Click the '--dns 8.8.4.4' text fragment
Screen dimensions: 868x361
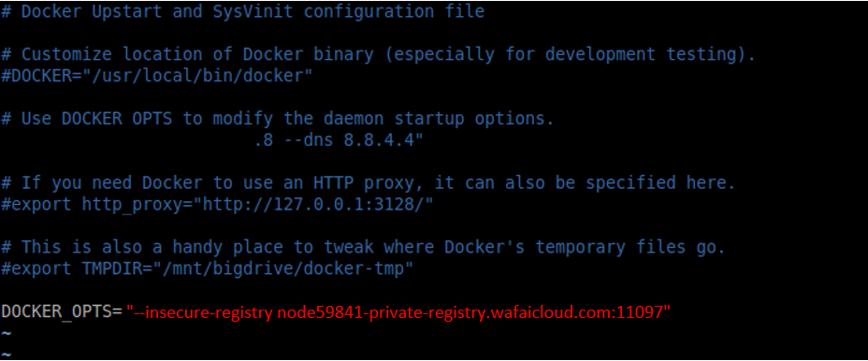(x=354, y=140)
